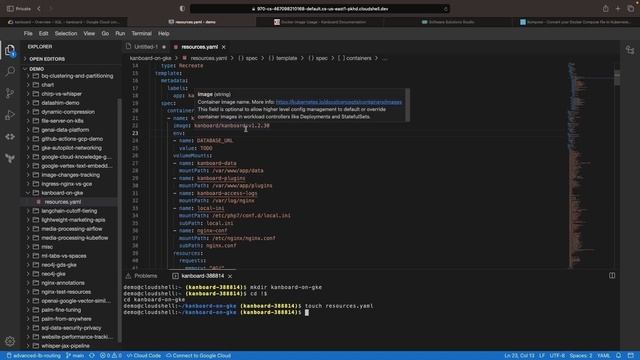
Task: Open the Explorer view icon
Action: pyautogui.click(x=10, y=51)
